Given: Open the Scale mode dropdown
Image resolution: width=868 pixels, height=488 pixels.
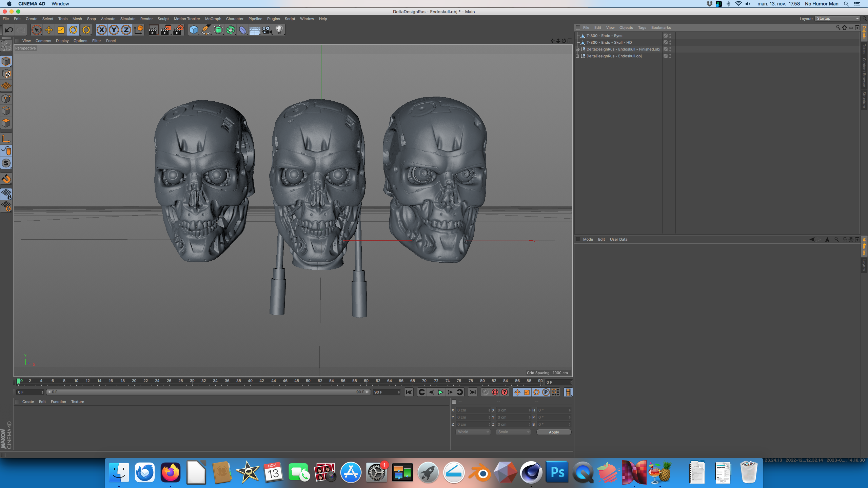Looking at the screenshot, I should tap(513, 432).
